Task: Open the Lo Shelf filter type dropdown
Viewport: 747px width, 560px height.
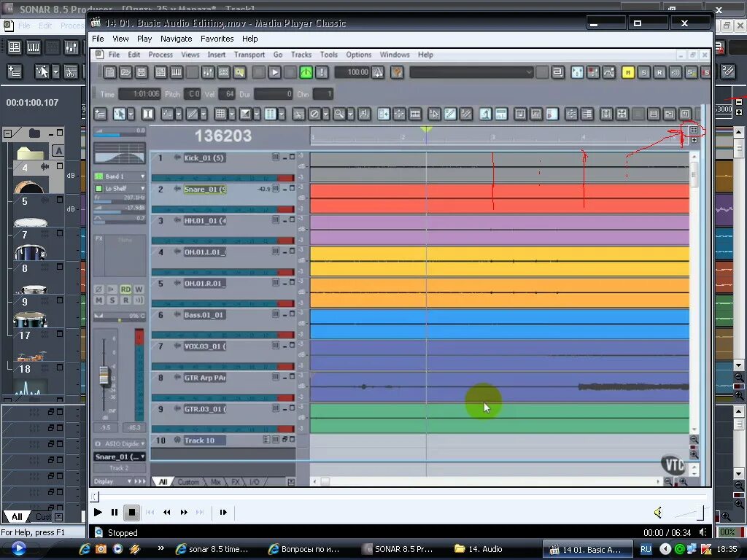Action: click(120, 189)
